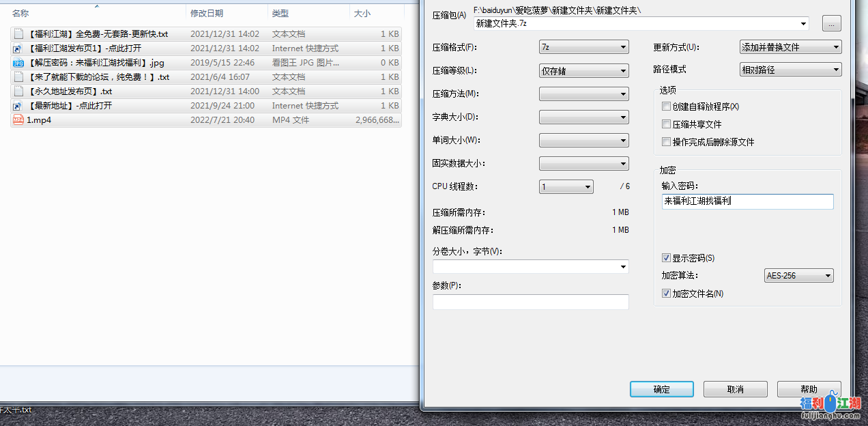Image resolution: width=868 pixels, height=426 pixels.
Task: Click the 全免费-无套路 text document icon
Action: [x=18, y=34]
